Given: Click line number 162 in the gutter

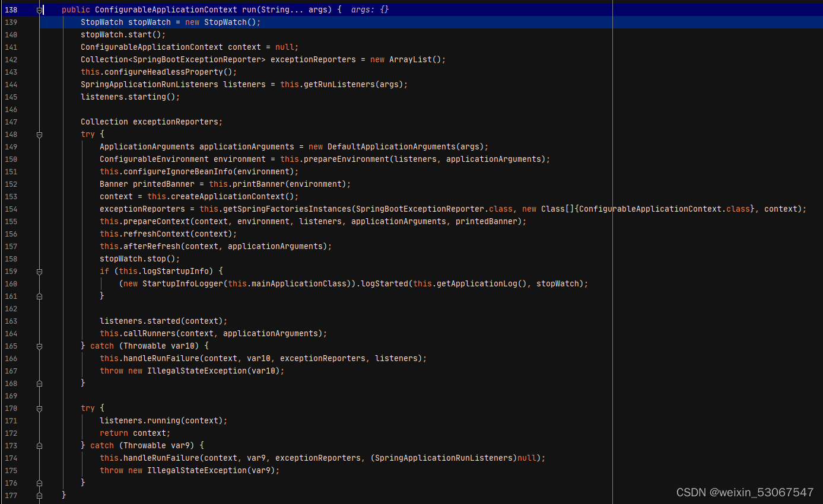Looking at the screenshot, I should coord(11,309).
